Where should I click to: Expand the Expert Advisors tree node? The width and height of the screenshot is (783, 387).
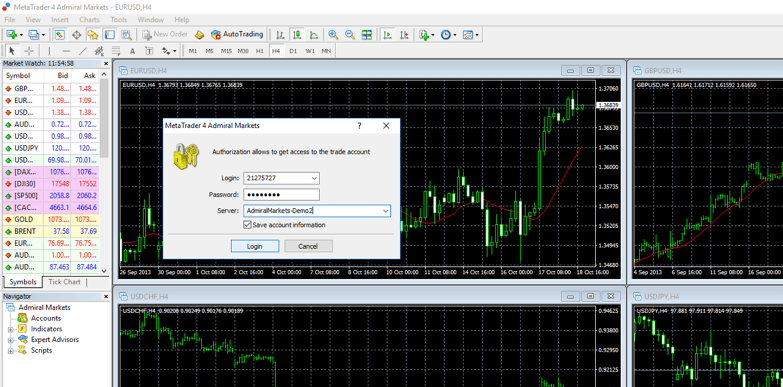click(x=10, y=340)
